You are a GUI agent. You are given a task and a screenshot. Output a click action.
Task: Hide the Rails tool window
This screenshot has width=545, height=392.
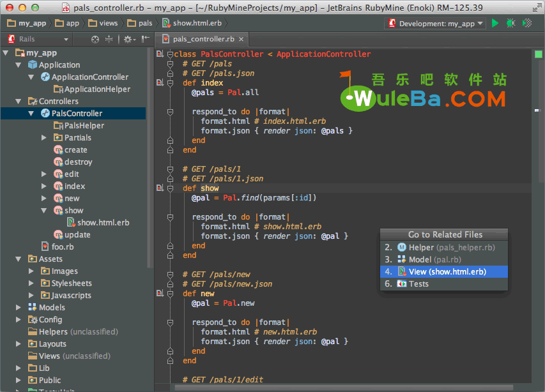click(x=145, y=39)
